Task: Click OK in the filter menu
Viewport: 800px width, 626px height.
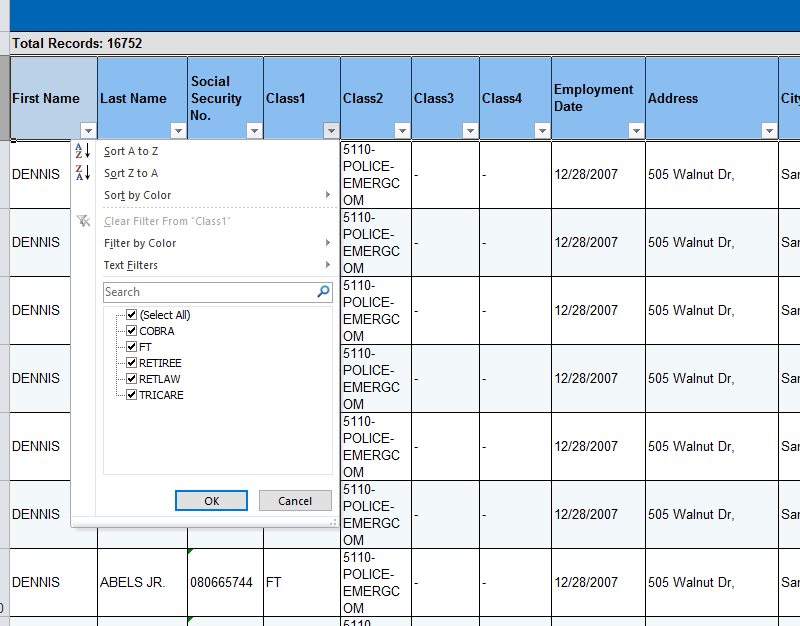Action: tap(211, 501)
